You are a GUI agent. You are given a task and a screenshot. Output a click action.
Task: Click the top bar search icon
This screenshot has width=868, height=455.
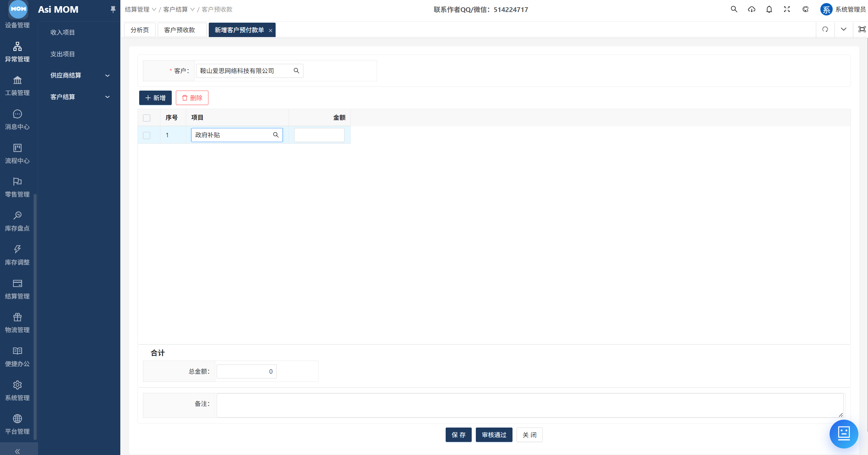(x=734, y=9)
